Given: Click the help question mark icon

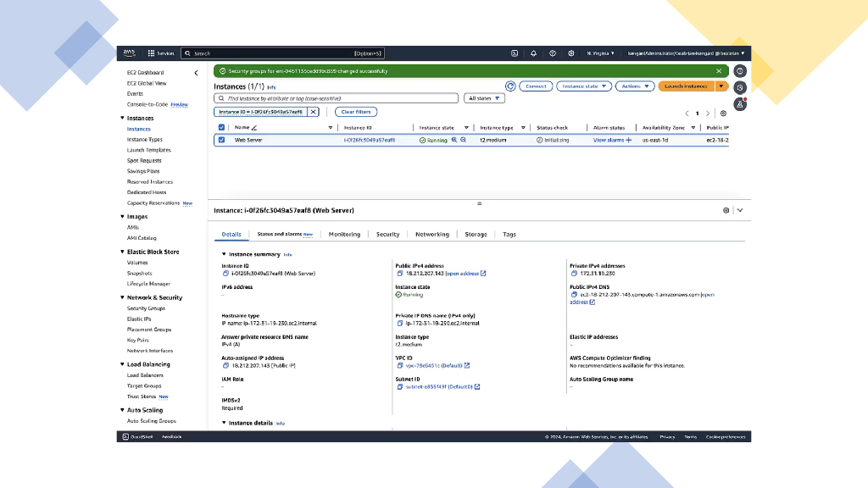Looking at the screenshot, I should (x=552, y=53).
